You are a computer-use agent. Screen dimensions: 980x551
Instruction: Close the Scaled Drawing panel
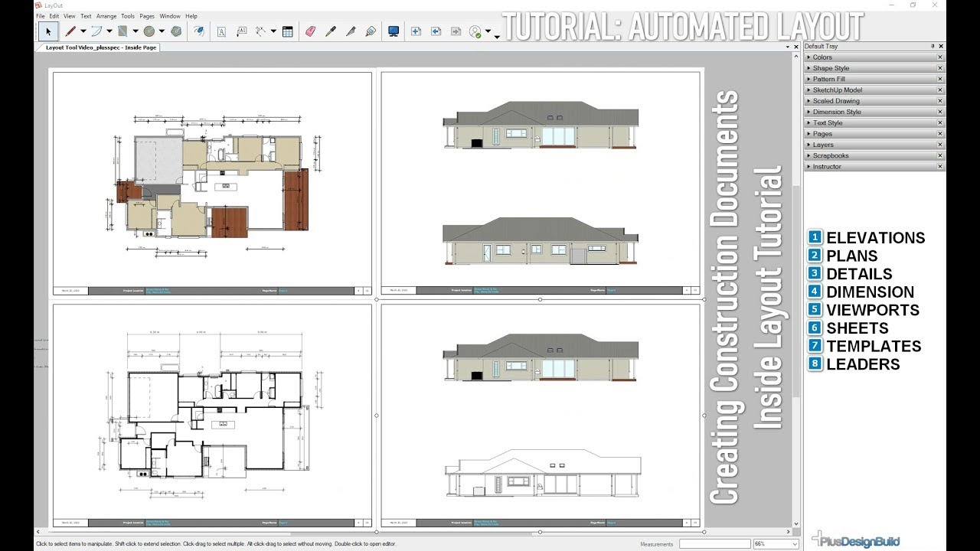click(940, 101)
